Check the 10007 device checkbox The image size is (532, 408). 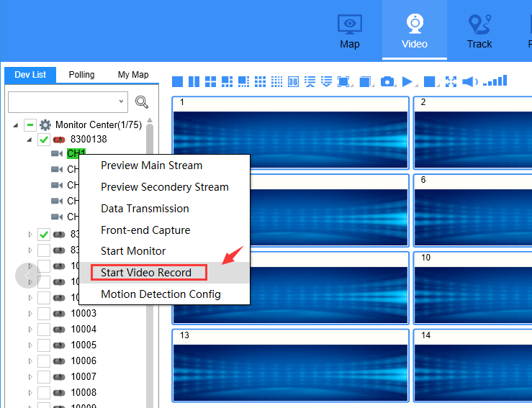44,377
